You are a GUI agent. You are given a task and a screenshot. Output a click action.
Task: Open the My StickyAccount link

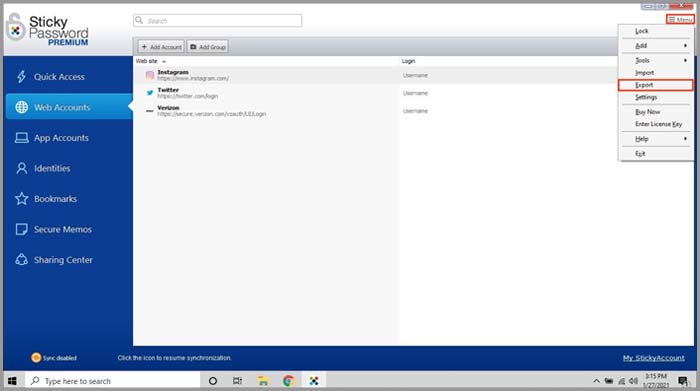[x=654, y=358]
